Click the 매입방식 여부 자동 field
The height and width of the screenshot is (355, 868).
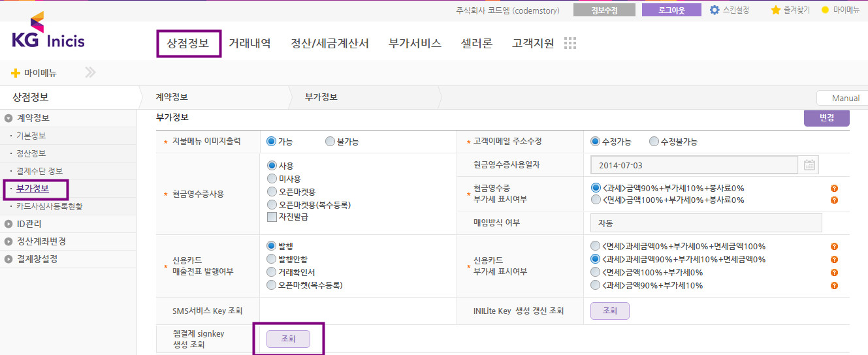706,223
